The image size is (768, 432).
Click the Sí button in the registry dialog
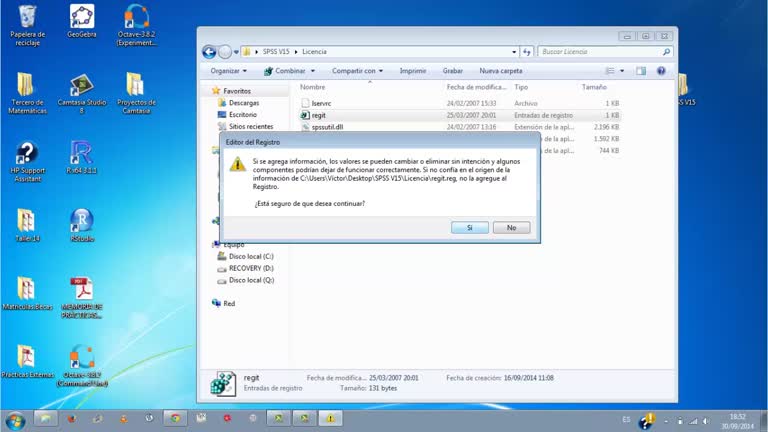[x=469, y=228]
